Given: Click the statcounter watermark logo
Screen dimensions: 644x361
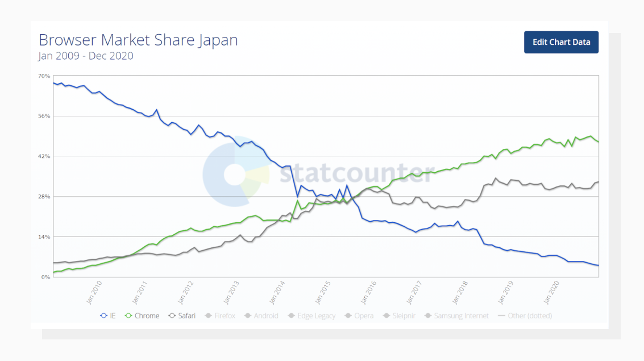Looking at the screenshot, I should tap(236, 173).
